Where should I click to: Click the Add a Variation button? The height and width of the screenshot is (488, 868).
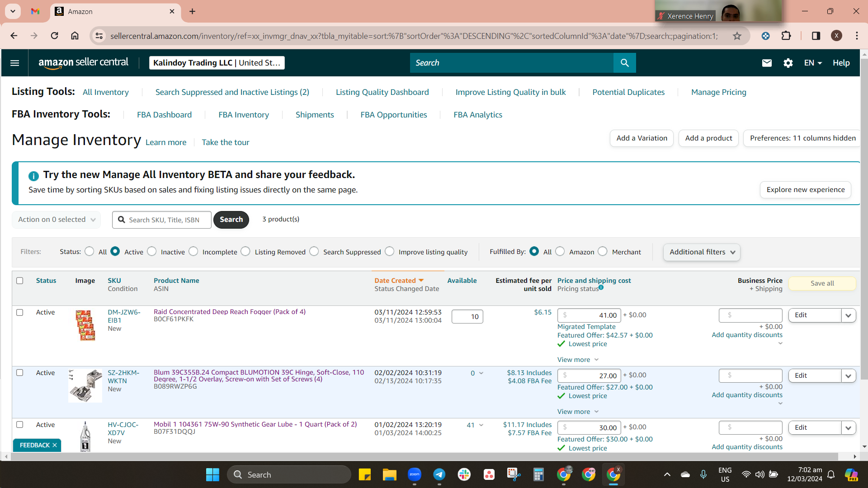tap(642, 138)
